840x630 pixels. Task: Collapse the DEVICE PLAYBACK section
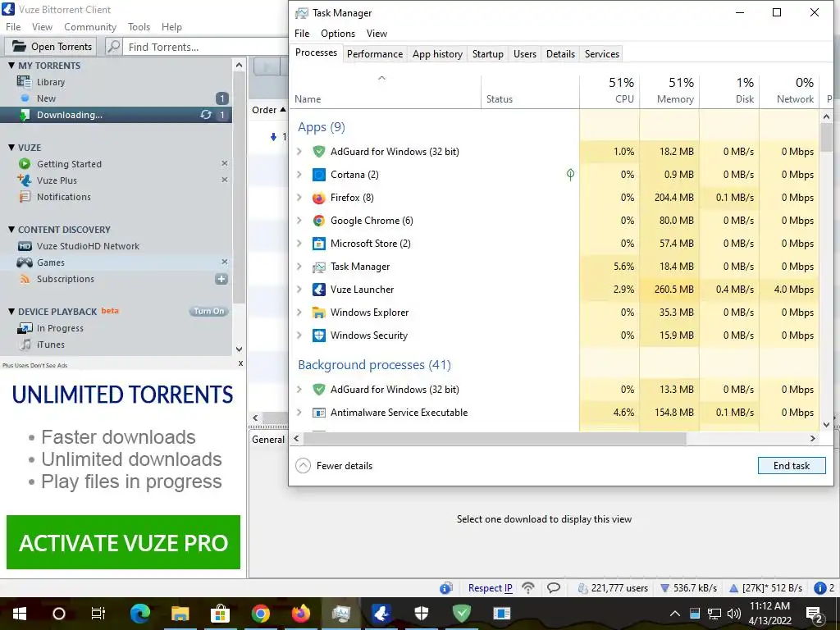[11, 311]
